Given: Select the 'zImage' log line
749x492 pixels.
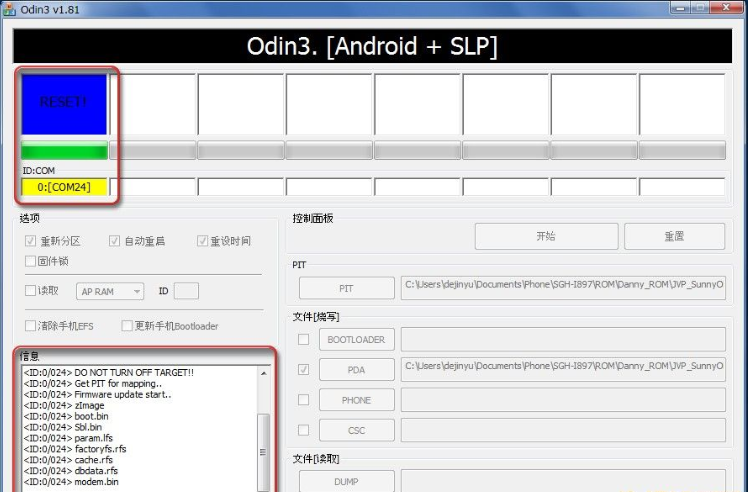Looking at the screenshot, I should coord(64,406).
